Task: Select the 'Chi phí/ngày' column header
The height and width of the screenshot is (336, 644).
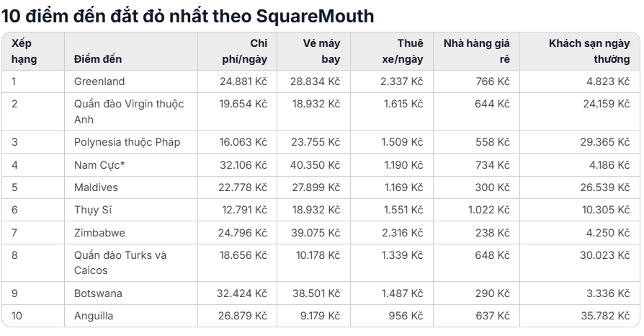Action: 237,51
